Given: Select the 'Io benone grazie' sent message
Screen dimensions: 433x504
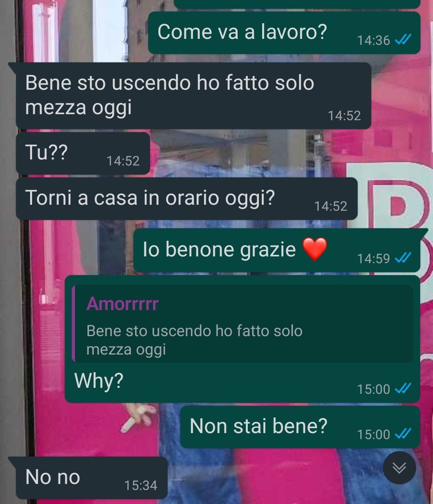Looking at the screenshot, I should 277,250.
